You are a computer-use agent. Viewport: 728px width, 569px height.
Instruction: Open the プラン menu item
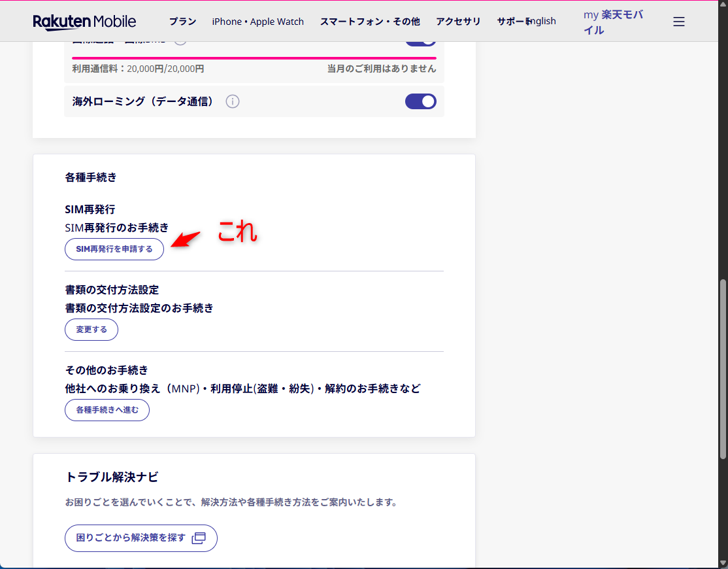(182, 22)
